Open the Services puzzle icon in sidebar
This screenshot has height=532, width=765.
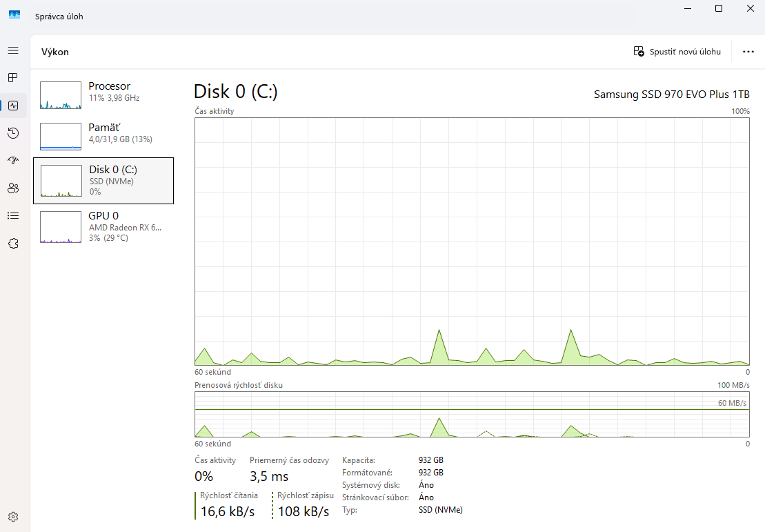click(13, 244)
